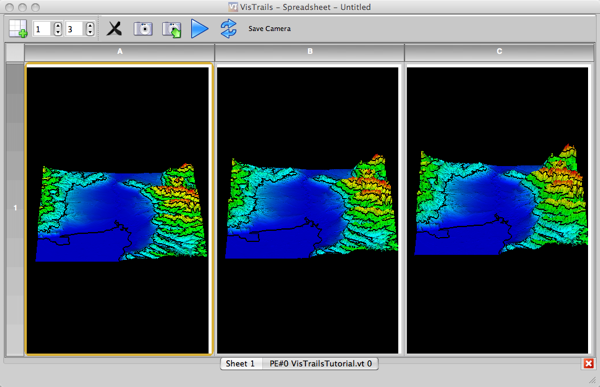The width and height of the screenshot is (600, 387).
Task: Click the column count input field
Action: click(75, 29)
